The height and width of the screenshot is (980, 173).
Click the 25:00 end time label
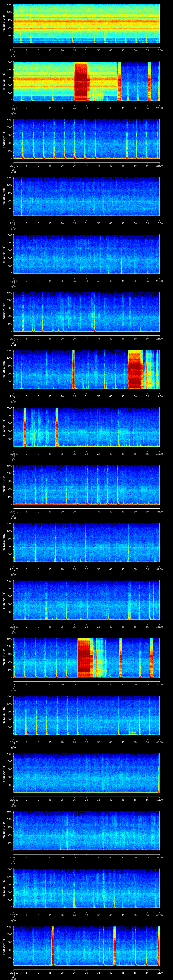click(159, 166)
